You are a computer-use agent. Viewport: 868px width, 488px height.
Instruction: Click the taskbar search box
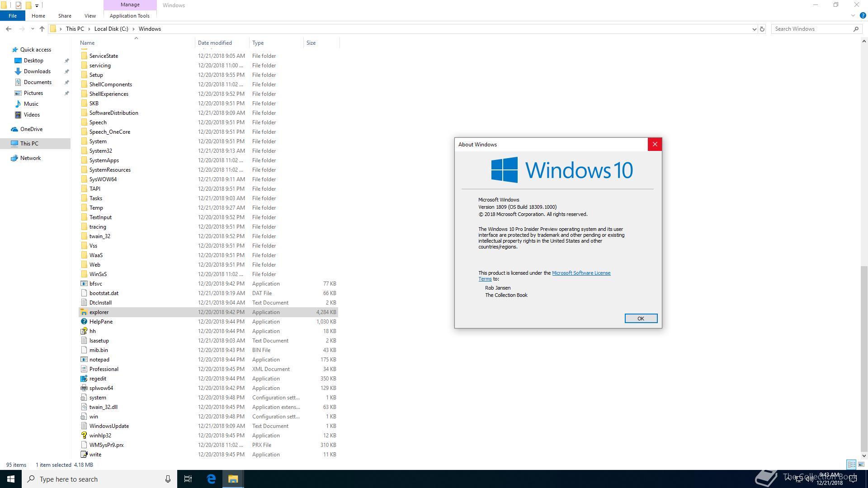99,479
